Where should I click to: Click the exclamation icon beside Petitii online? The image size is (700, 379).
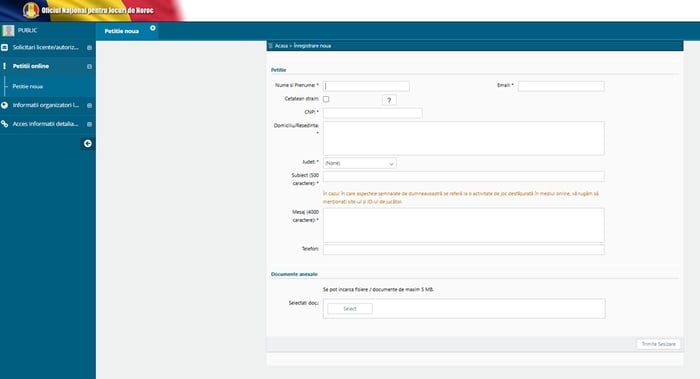pyautogui.click(x=4, y=66)
